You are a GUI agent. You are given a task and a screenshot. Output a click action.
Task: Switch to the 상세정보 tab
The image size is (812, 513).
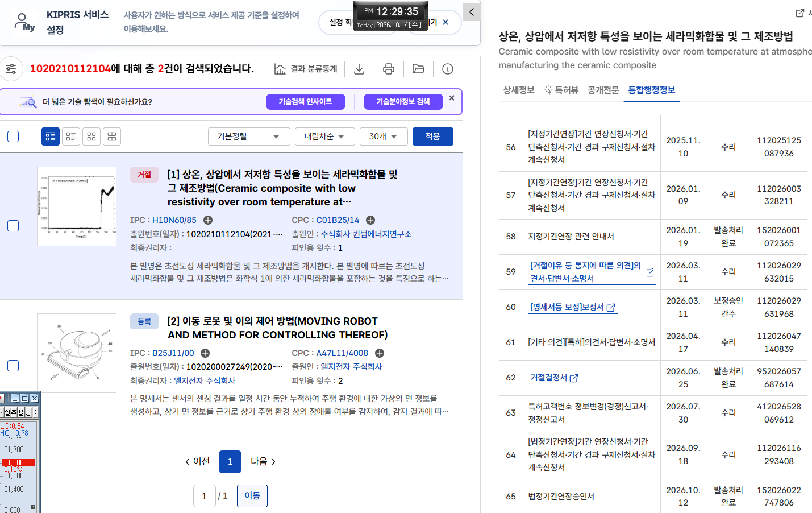click(519, 90)
